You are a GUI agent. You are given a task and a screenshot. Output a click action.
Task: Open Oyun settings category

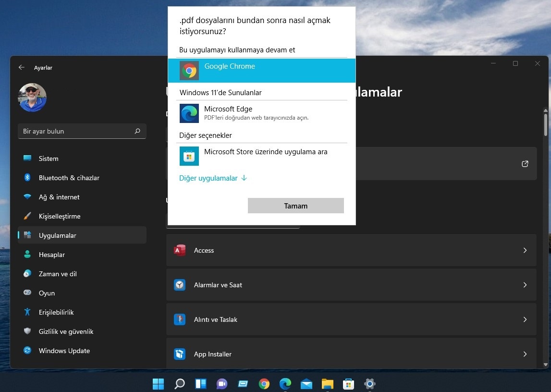(82, 293)
